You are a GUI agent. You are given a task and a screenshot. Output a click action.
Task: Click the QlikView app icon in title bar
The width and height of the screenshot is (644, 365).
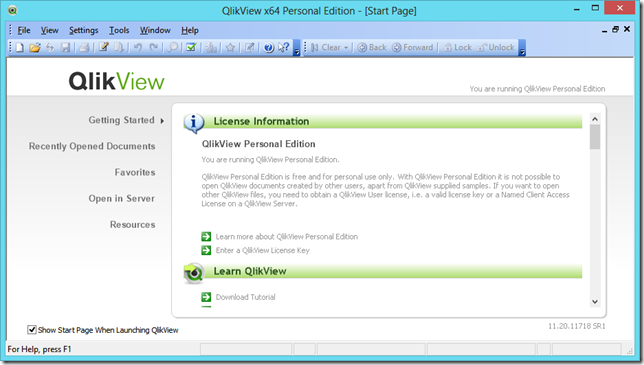coord(12,10)
